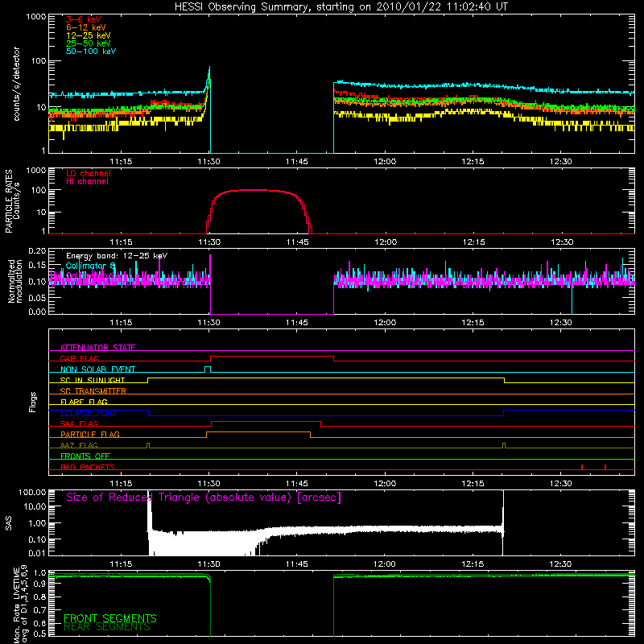Click the HESSI Observing Summary plot title
Image resolution: width=644 pixels, height=644 pixels.
(x=341, y=7)
